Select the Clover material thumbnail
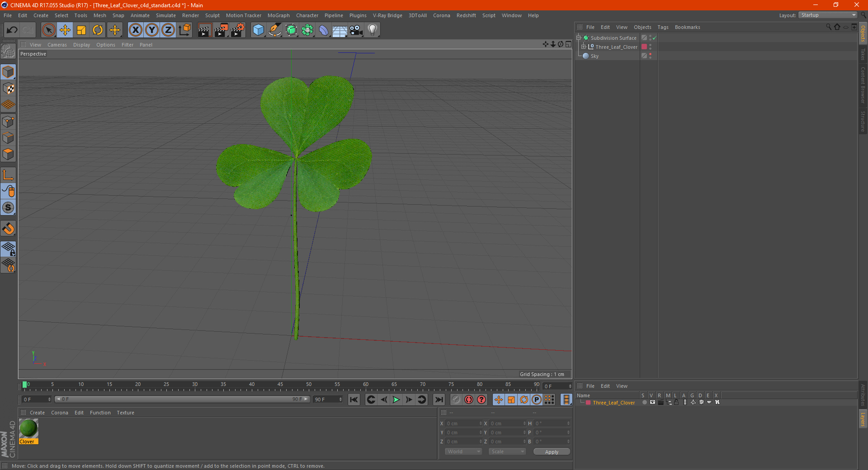 [x=28, y=428]
